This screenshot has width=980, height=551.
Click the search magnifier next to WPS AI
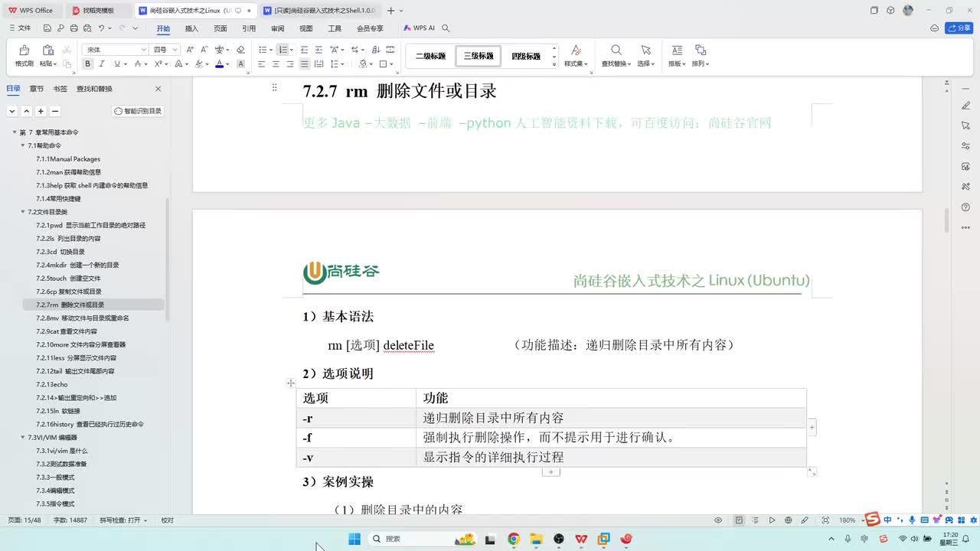(446, 28)
